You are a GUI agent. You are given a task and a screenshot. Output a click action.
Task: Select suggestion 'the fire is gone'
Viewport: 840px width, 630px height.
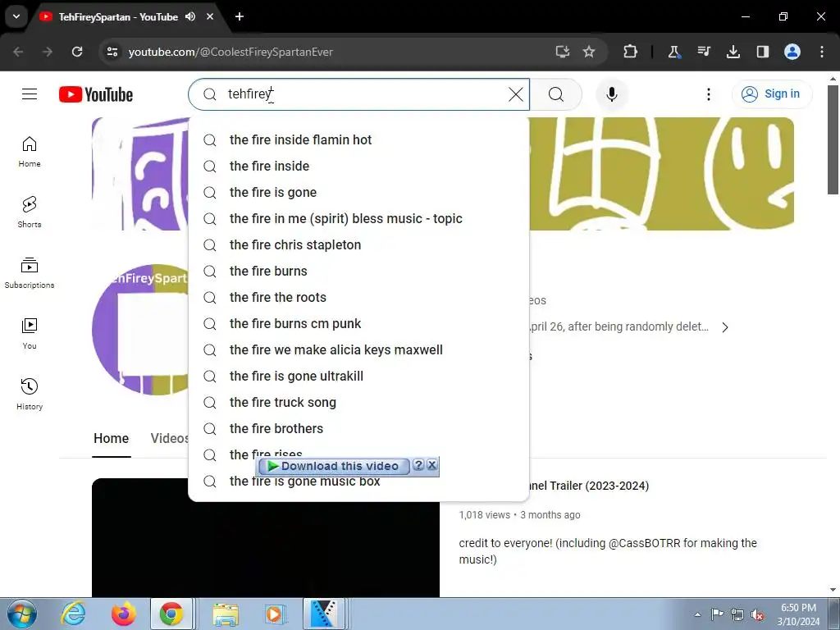(358, 192)
